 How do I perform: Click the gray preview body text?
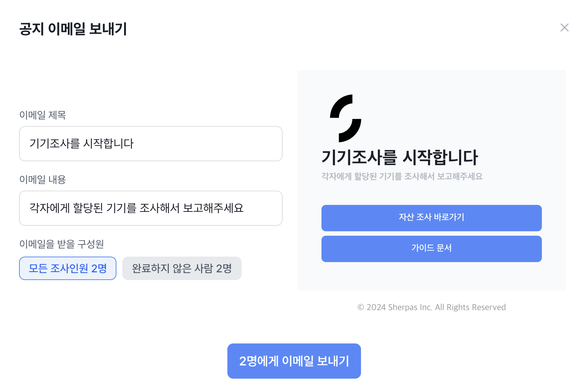pyautogui.click(x=402, y=176)
